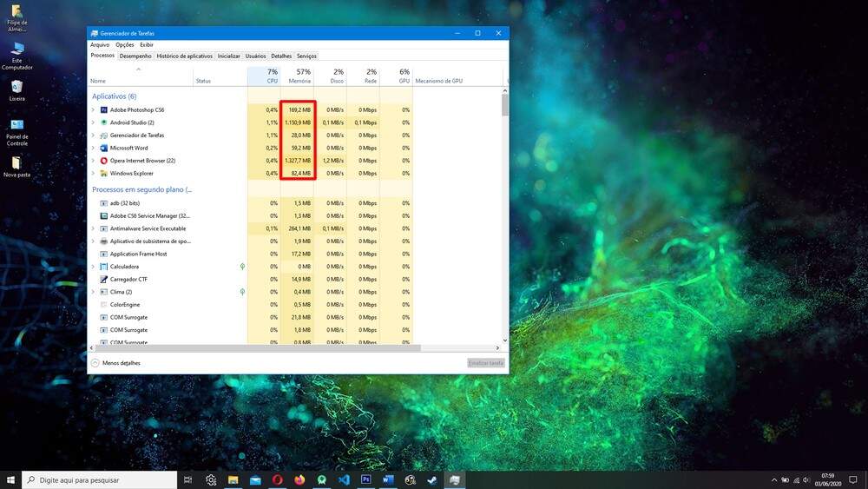Switch to the Histórico de aplicativos tab
This screenshot has height=489, width=868.
click(x=184, y=56)
